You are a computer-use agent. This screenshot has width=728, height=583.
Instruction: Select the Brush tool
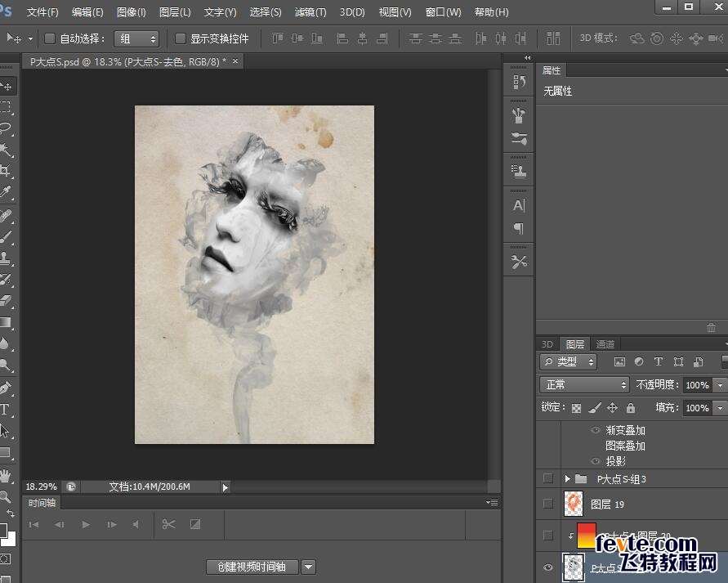6,237
